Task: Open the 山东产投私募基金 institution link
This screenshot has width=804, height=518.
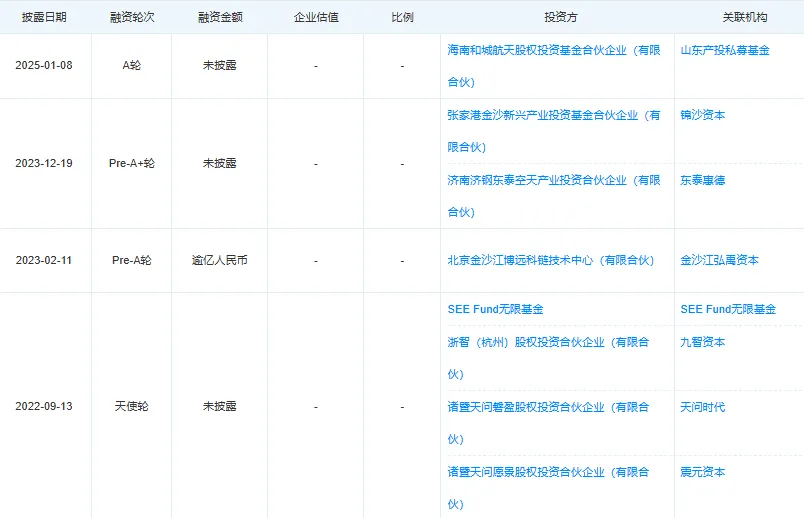Action: tap(725, 50)
